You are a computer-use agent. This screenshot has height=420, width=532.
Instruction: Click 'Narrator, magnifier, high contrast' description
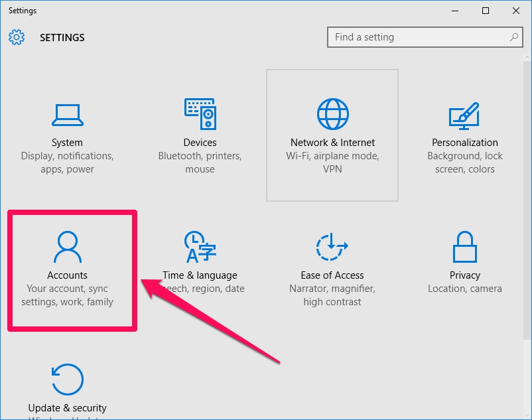(332, 295)
